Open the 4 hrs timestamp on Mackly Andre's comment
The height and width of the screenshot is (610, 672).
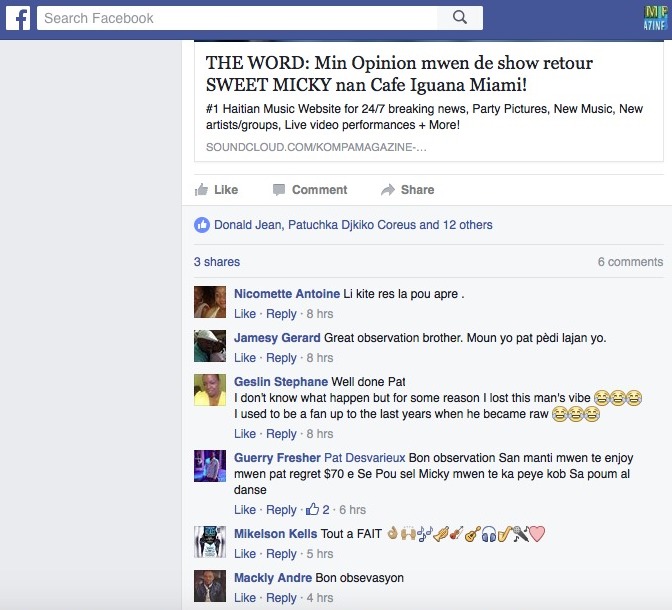(320, 598)
